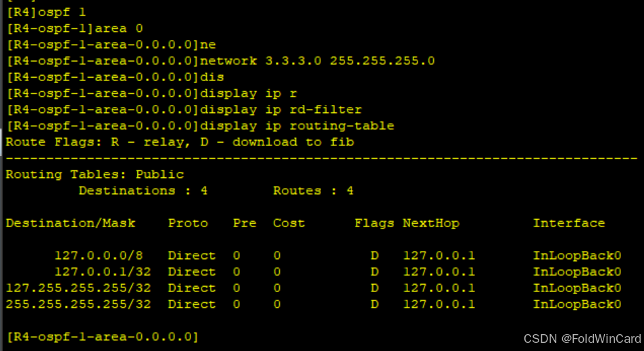644x351 pixels.
Task: Click the "[R4-ospf-1-area-0.0.0.0]ne" line
Action: coord(112,45)
